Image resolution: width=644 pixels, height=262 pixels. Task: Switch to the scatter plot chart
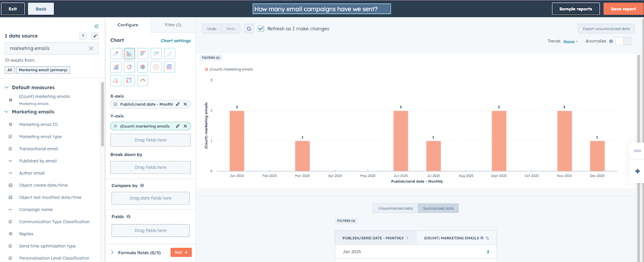click(x=169, y=54)
